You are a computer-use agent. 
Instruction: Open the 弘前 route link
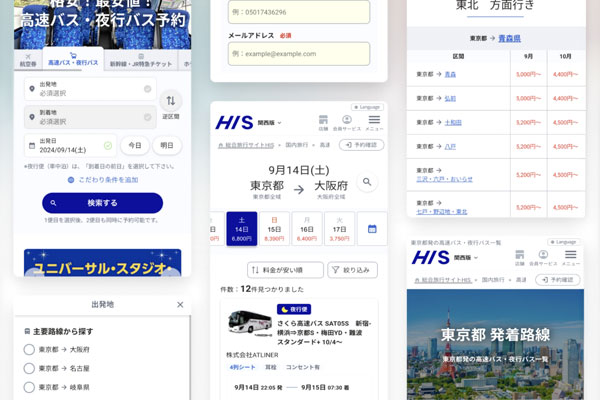click(x=450, y=98)
